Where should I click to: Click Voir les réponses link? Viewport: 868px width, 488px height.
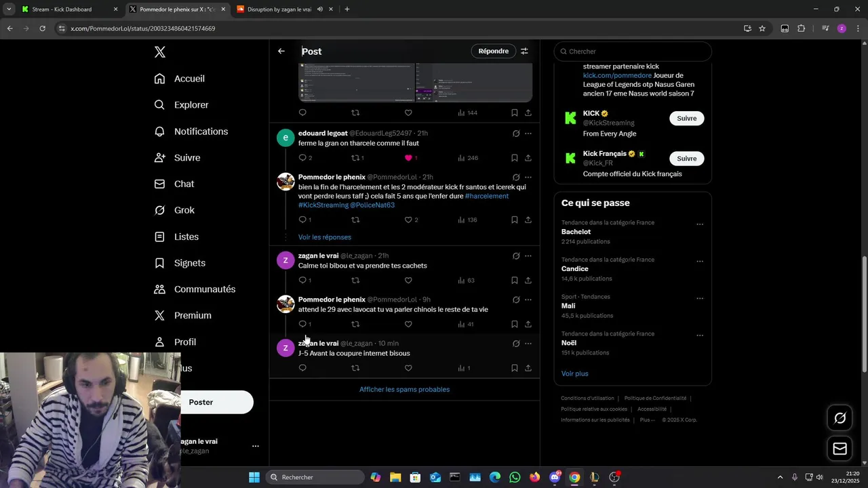pyautogui.click(x=325, y=237)
